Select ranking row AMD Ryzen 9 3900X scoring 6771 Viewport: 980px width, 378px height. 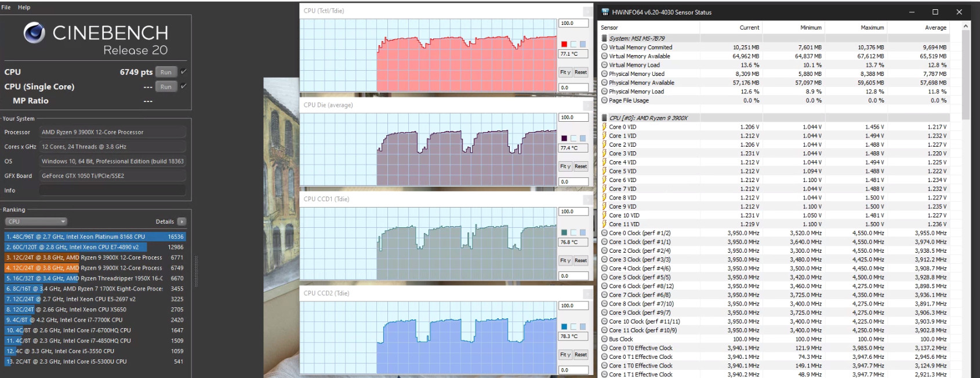pos(95,257)
